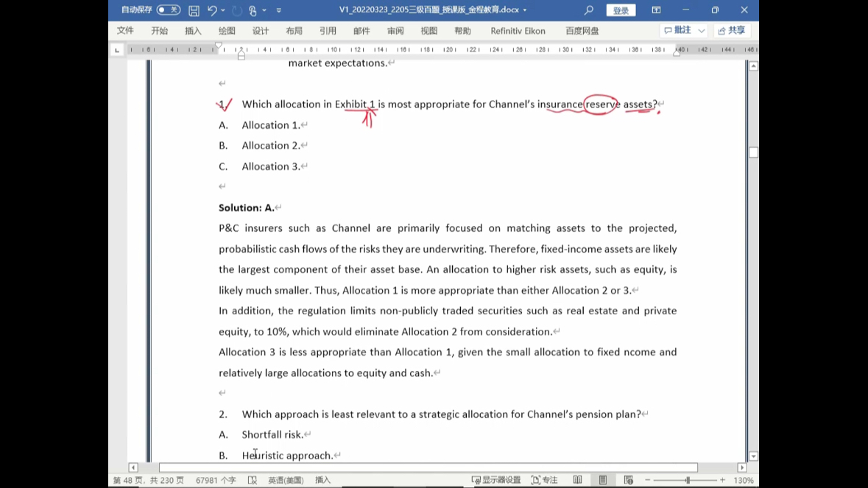Viewport: 868px width, 488px height.
Task: Click the zoom slider handle
Action: [x=688, y=480]
